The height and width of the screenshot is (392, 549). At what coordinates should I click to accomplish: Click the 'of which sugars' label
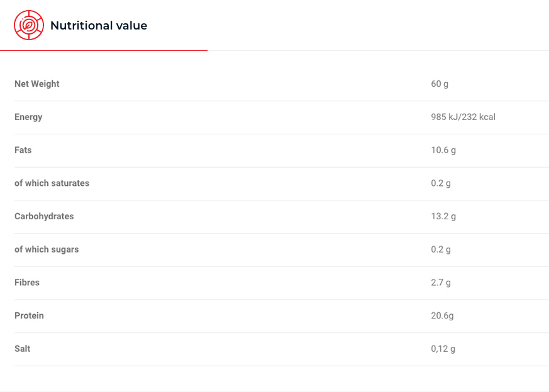[x=47, y=249]
